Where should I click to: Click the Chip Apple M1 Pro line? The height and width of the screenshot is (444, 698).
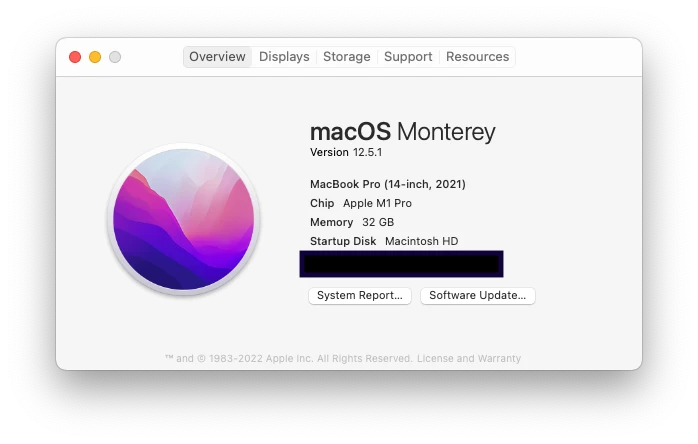tap(361, 204)
